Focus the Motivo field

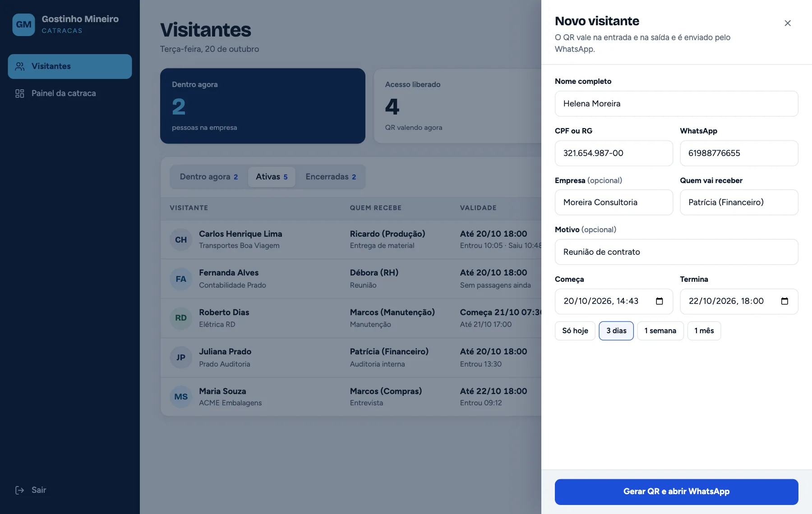pos(676,252)
